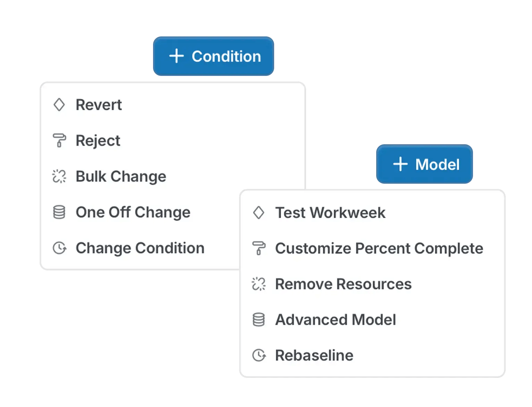Click the database icon beside Advanced Model
The width and height of the screenshot is (532, 407).
click(259, 320)
